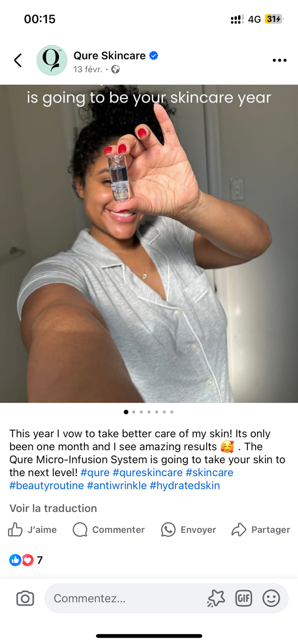298x644 pixels.
Task: Open the three-dot post options menu
Action: (x=280, y=61)
